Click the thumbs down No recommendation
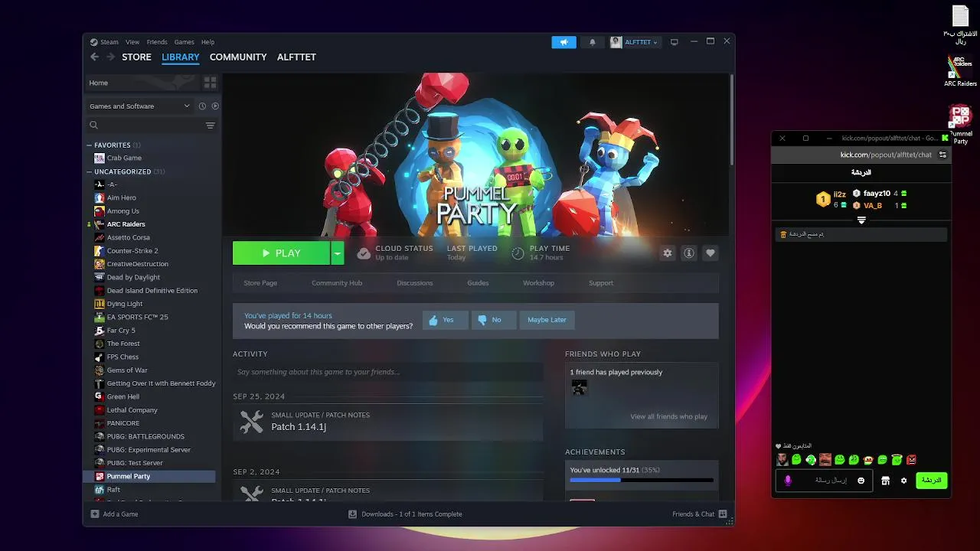 (494, 320)
